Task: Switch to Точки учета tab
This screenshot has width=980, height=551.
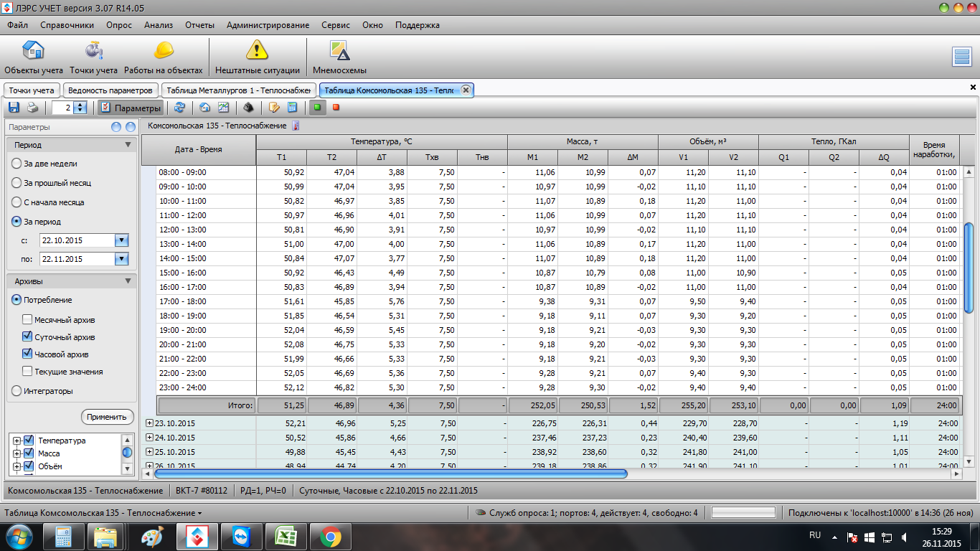Action: click(32, 90)
